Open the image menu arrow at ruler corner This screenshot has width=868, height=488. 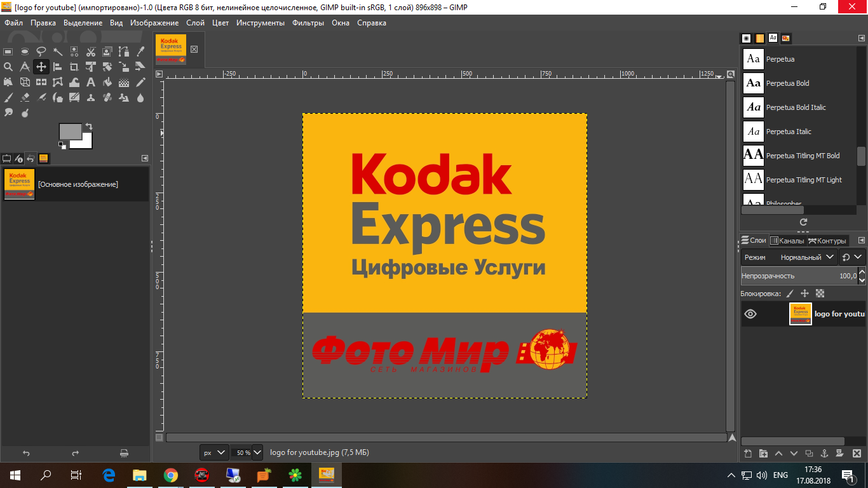pos(159,74)
